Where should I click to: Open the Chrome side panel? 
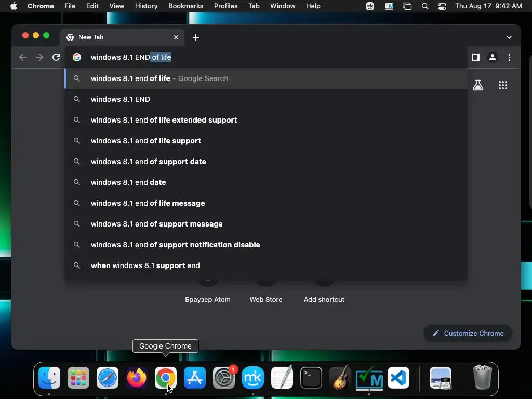[x=476, y=57]
